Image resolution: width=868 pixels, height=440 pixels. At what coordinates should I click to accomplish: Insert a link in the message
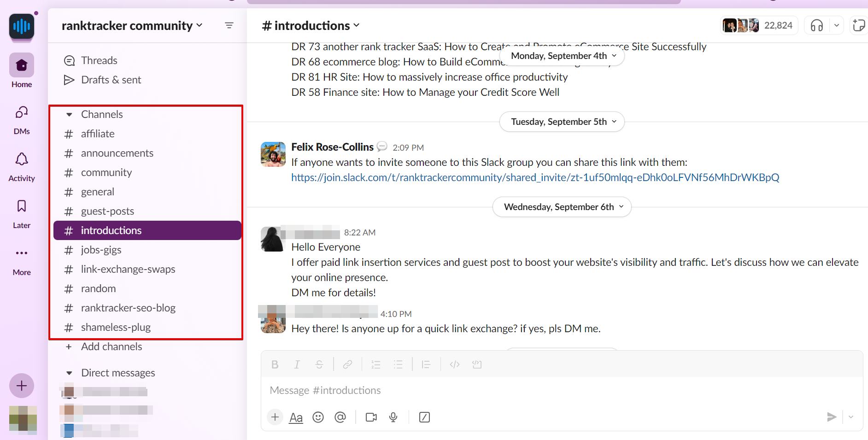point(348,364)
